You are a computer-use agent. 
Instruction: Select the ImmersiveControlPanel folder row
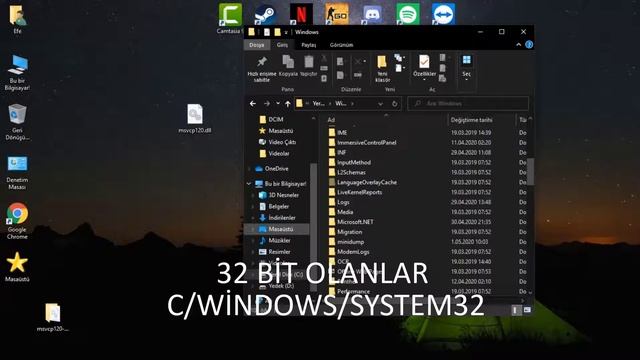click(x=427, y=142)
